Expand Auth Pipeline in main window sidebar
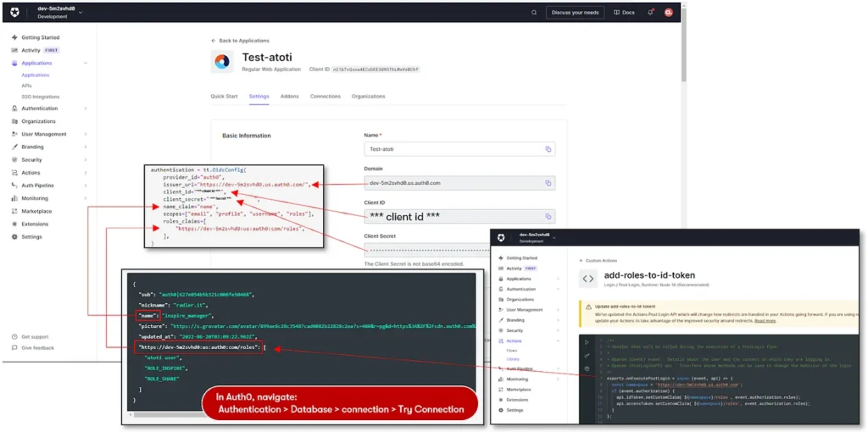Viewport: 868px width, 432px height. point(86,186)
